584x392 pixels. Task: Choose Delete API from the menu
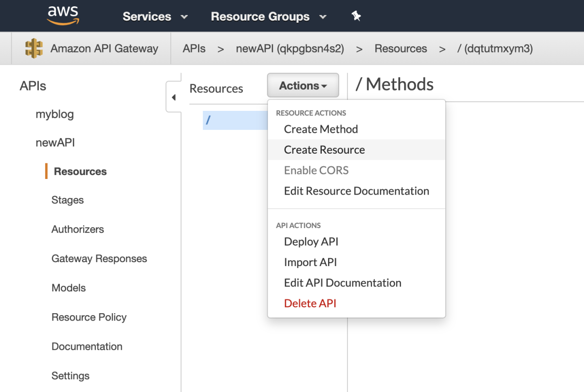pyautogui.click(x=356, y=303)
